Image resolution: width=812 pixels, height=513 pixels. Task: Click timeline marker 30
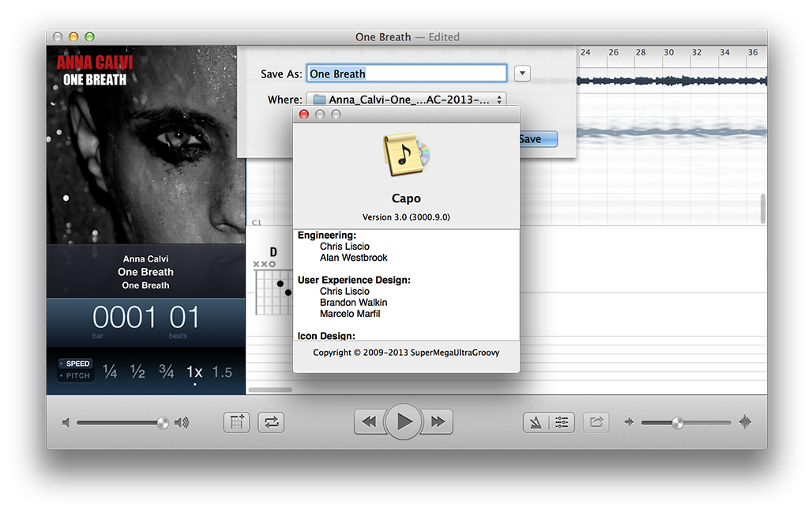click(668, 52)
